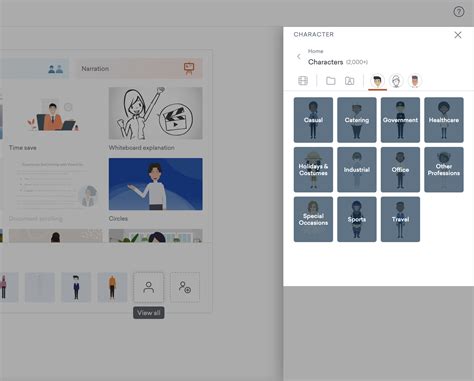
Task: Click the two-people dialogue icon
Action: pyautogui.click(x=55, y=69)
